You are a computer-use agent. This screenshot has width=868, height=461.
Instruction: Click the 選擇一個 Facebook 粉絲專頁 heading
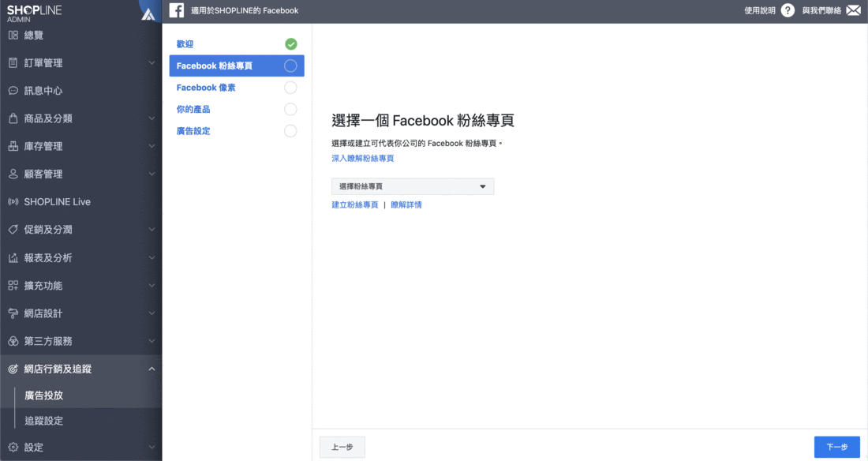pyautogui.click(x=423, y=121)
